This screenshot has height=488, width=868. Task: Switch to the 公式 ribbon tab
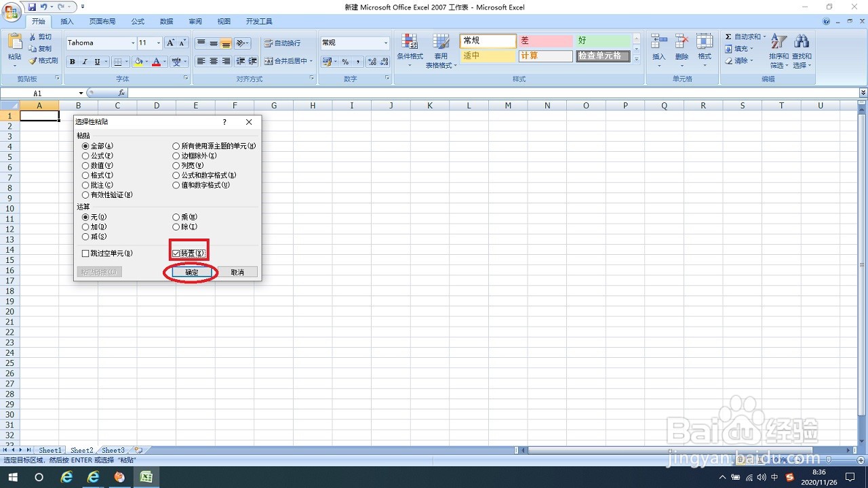point(138,22)
